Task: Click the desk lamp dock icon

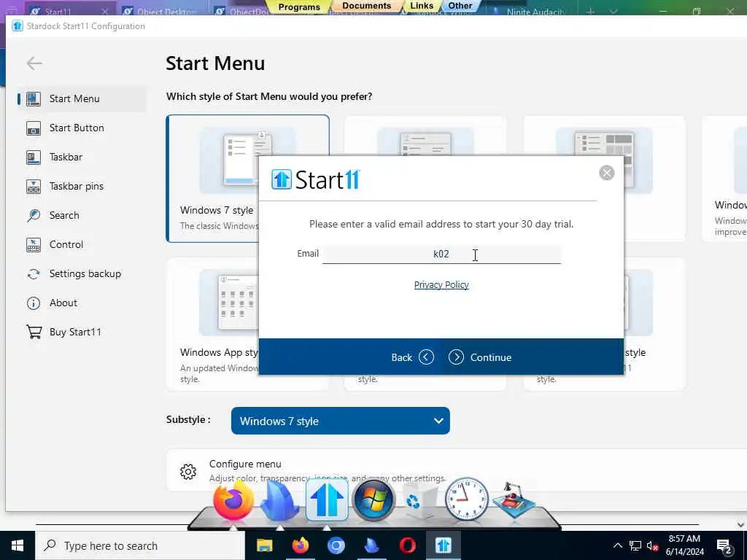Action: pos(514,500)
